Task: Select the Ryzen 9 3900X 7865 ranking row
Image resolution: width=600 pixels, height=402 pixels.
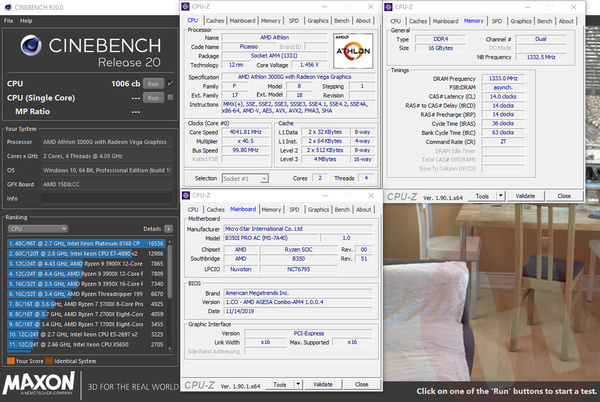Action: pos(86,264)
